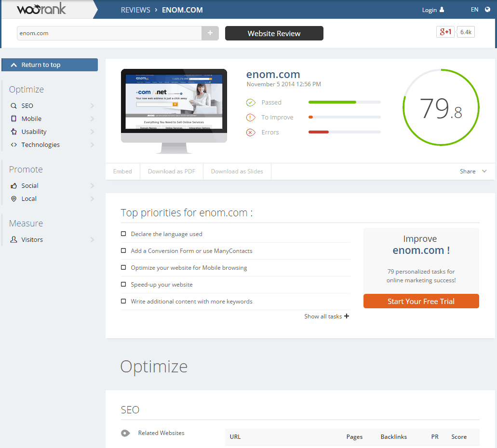Check the Add a Conversion Form task
Viewport: 497px width, 448px height.
click(123, 250)
